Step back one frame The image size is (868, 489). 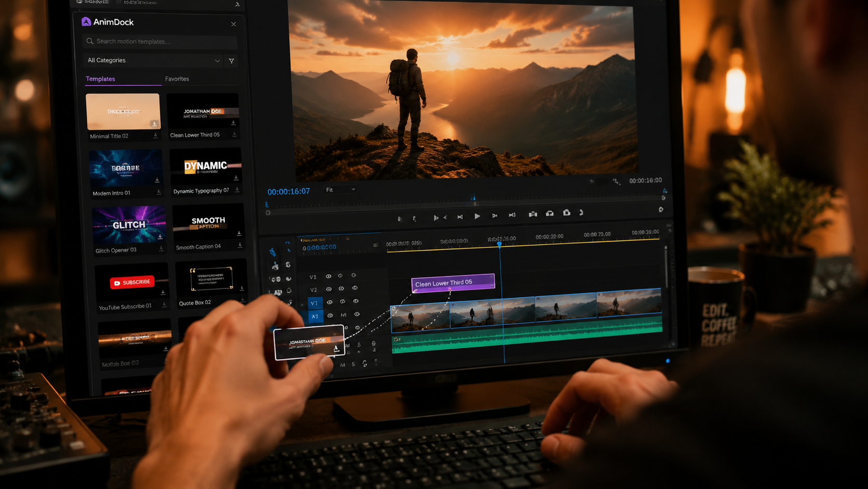coord(460,217)
